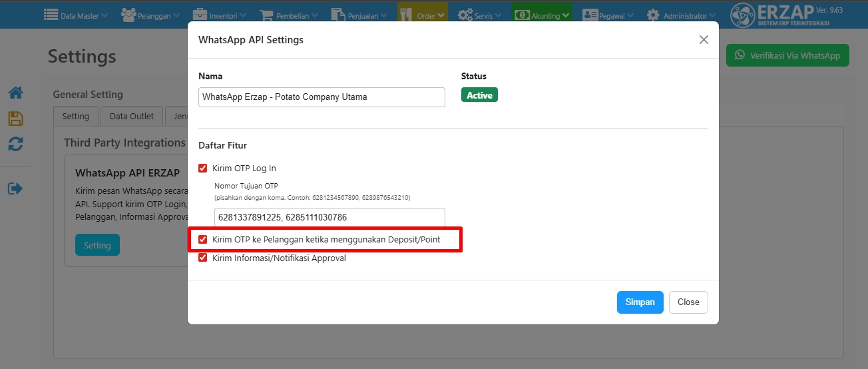Disable Kirim Informasi/Notifikasi Approval checkbox
The height and width of the screenshot is (369, 868).
[203, 258]
